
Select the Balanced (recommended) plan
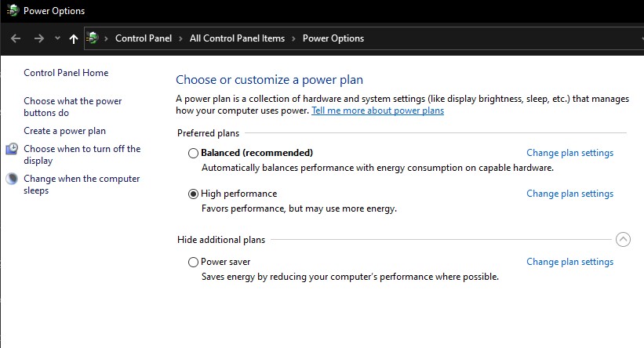coord(193,153)
